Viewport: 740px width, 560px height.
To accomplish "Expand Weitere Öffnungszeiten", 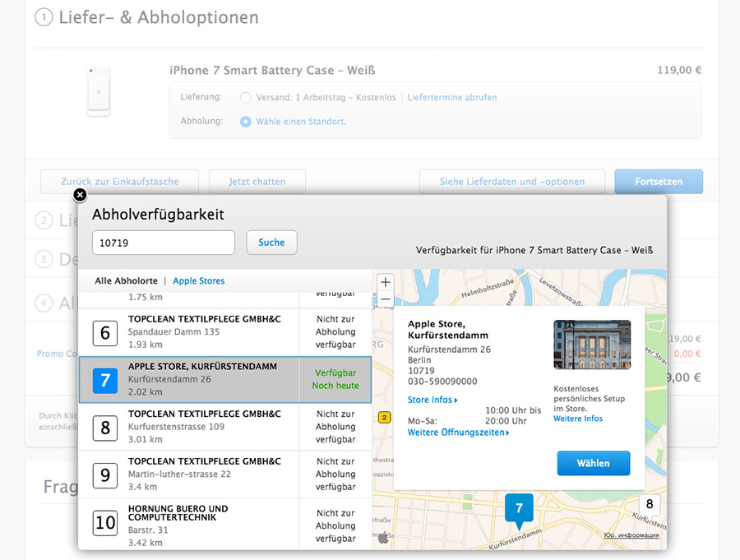I will 458,433.
